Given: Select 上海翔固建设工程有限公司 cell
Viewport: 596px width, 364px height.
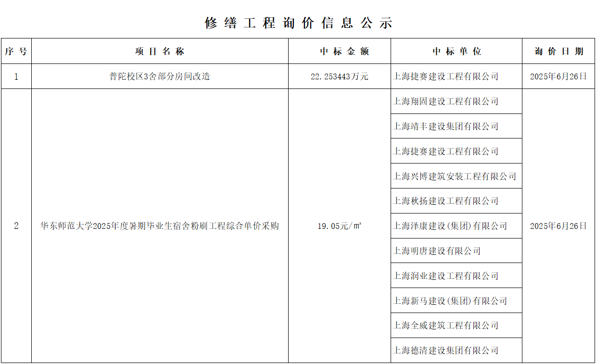Looking at the screenshot, I should coord(457,101).
